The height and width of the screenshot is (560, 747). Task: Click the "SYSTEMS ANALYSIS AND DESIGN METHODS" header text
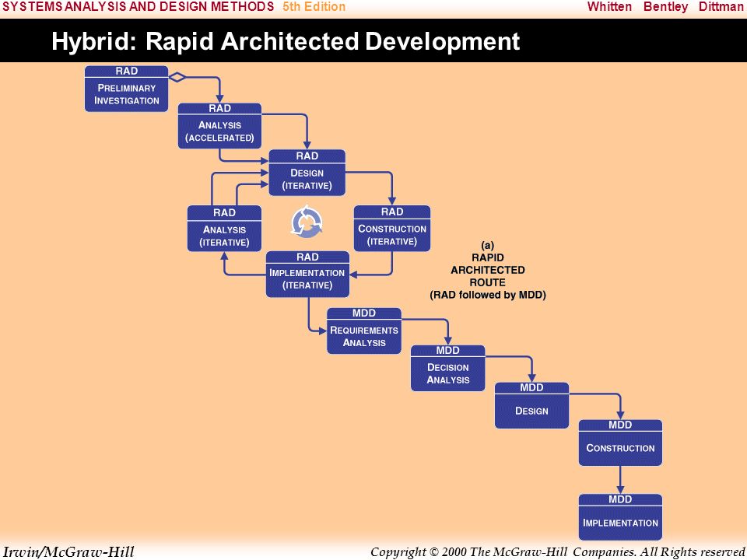coord(139,7)
